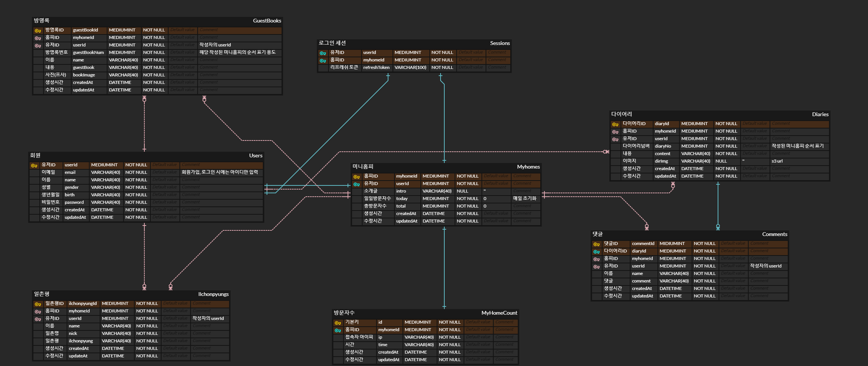Select the gold key icon in the Users table
Screen dimensions: 868x366
pyautogui.click(x=34, y=165)
